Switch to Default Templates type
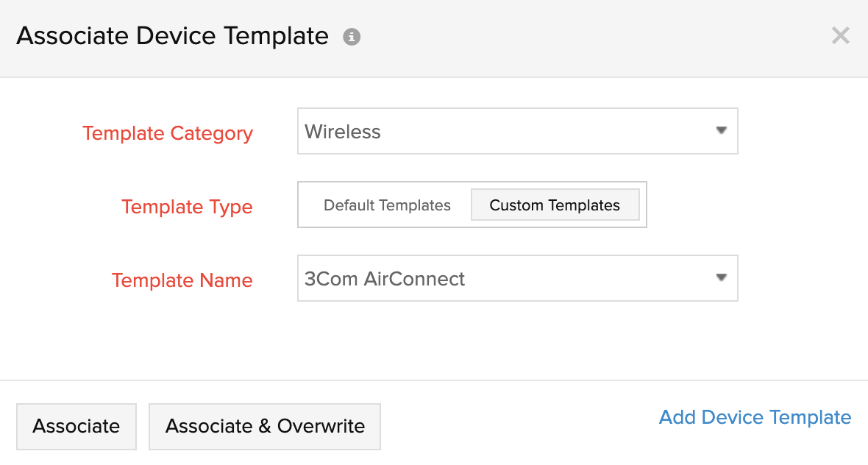This screenshot has width=868, height=465. (387, 205)
